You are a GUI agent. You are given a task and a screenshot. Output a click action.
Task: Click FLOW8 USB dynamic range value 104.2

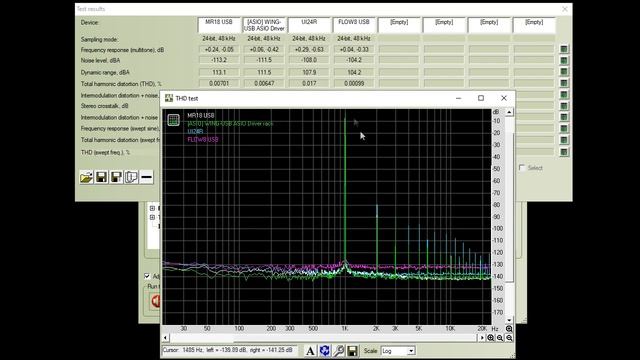pyautogui.click(x=354, y=72)
